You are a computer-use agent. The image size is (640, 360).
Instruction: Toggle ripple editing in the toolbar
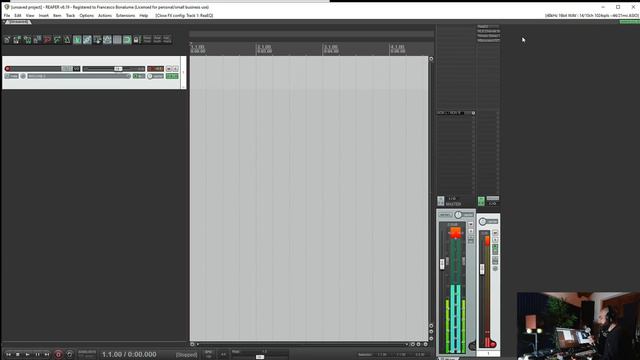97,40
